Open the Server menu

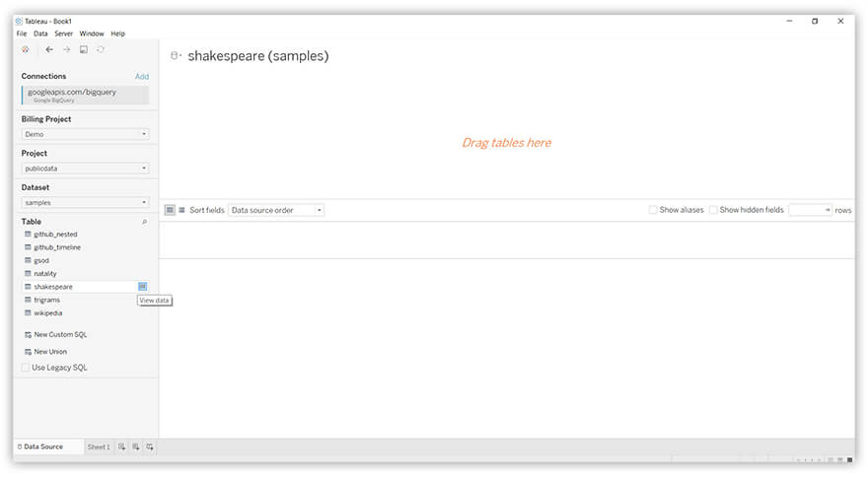pos(64,34)
